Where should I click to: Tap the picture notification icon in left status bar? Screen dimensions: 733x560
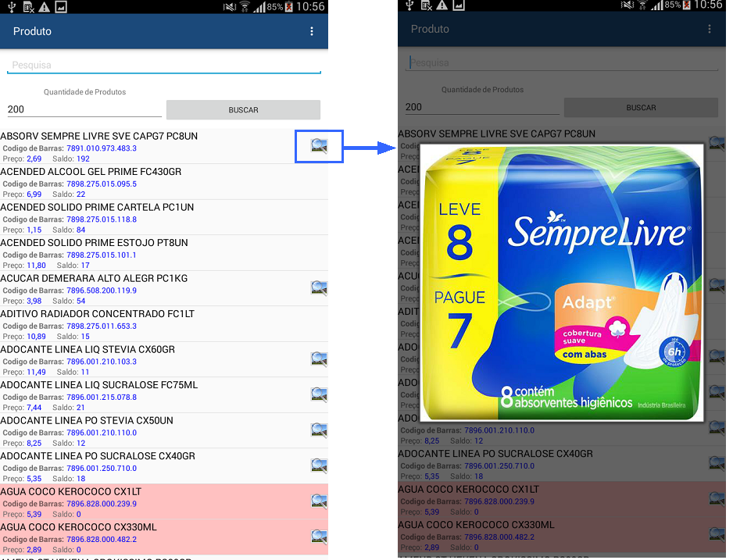[61, 6]
